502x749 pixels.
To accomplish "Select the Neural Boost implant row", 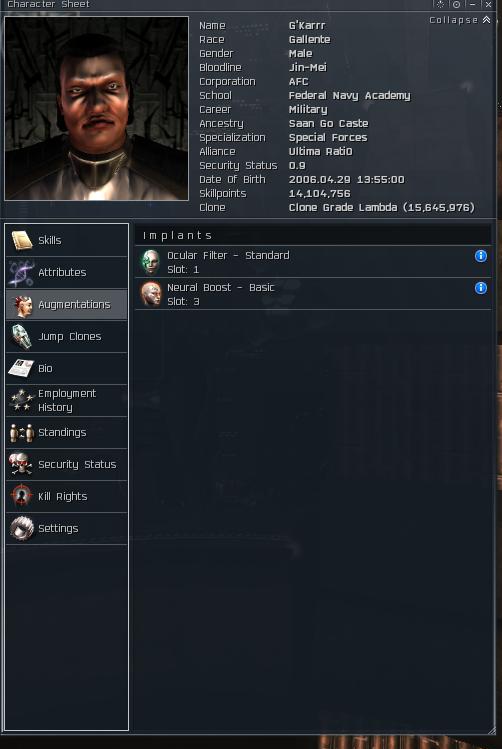I will (x=313, y=294).
